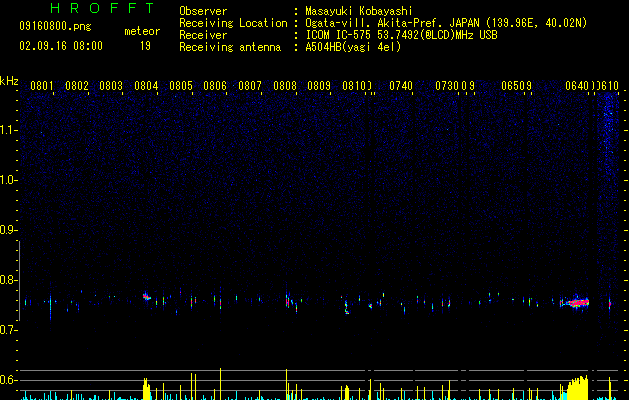Select the Ogata-vill. Akita-Pref. JAPAN location text
The width and height of the screenshot is (629, 400).
(x=446, y=23)
